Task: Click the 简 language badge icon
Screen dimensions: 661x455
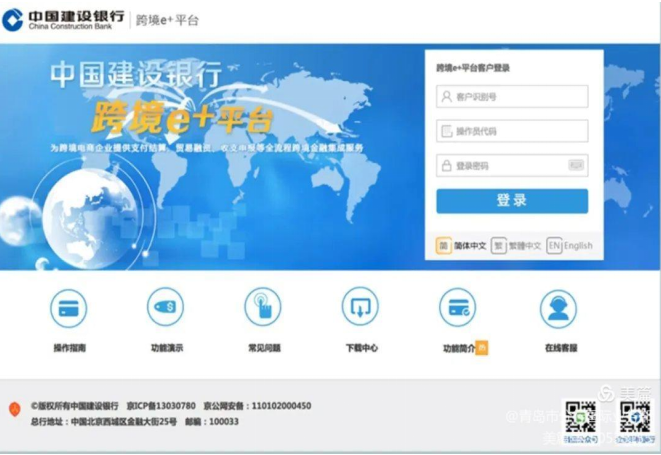Action: coord(443,245)
